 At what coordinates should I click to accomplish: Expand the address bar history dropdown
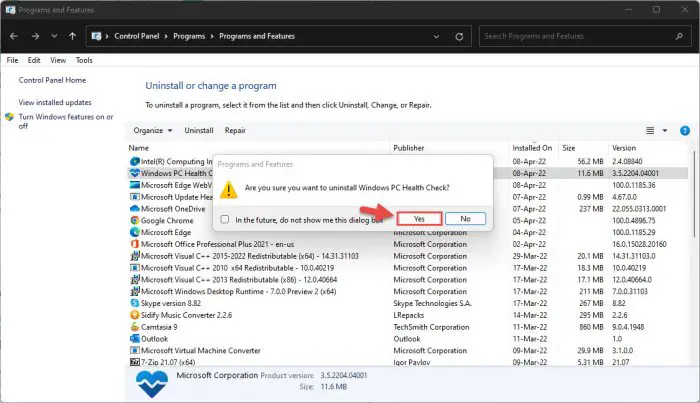pos(436,37)
